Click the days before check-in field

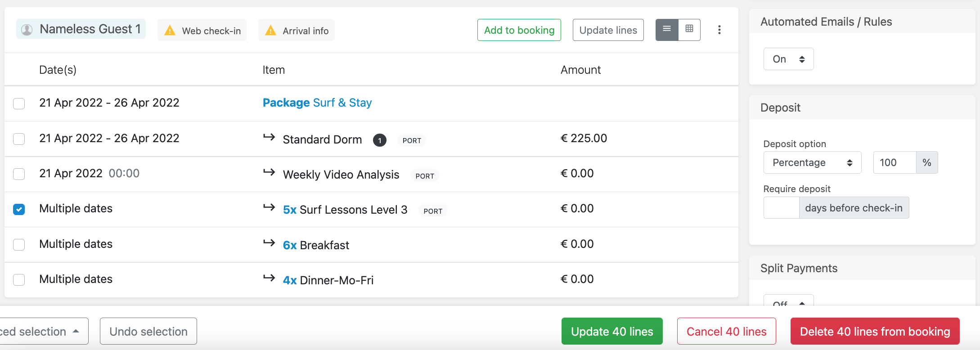tap(781, 208)
